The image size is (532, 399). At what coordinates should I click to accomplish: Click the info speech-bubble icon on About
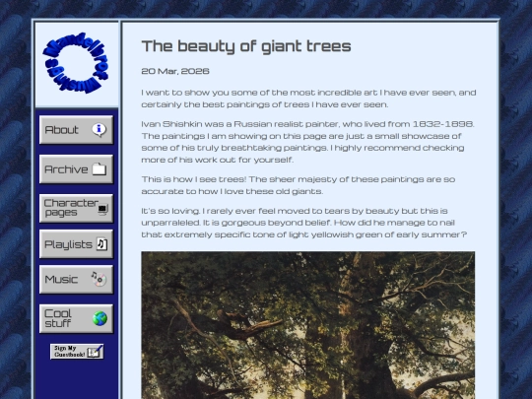tap(99, 130)
